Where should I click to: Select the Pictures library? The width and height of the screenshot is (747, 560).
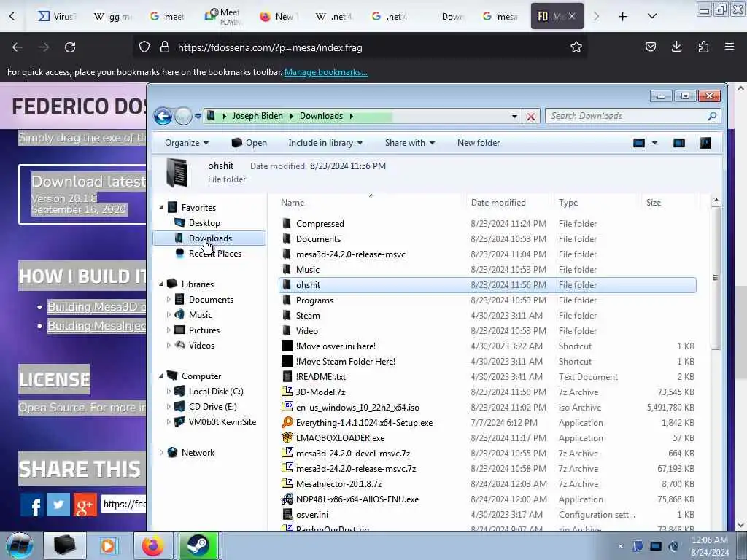204,330
